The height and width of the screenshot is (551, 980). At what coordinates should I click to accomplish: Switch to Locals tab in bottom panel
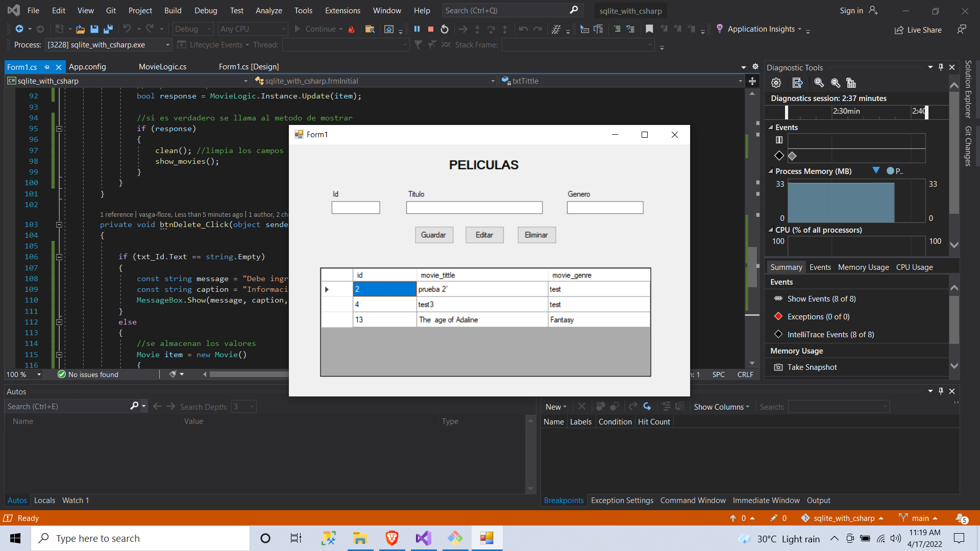[x=44, y=500]
